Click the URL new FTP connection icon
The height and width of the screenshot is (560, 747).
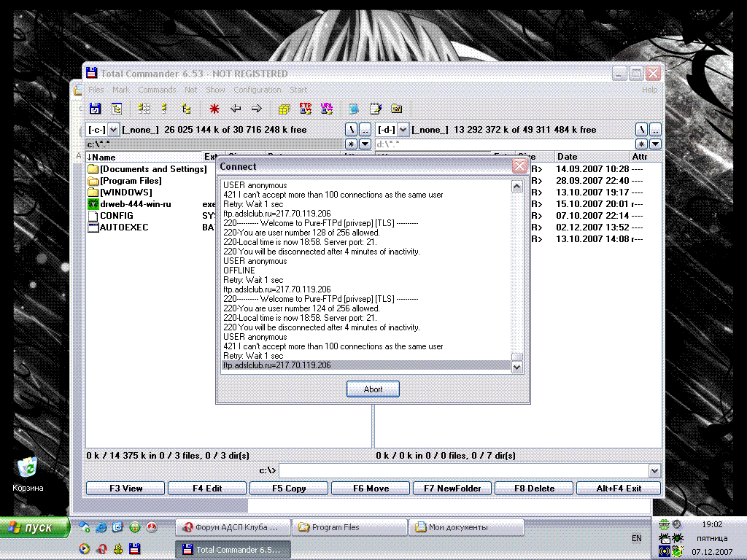[327, 109]
